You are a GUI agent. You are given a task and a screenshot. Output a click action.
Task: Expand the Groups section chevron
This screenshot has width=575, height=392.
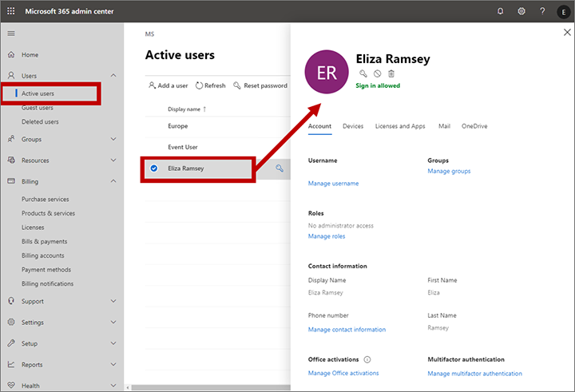pyautogui.click(x=113, y=139)
